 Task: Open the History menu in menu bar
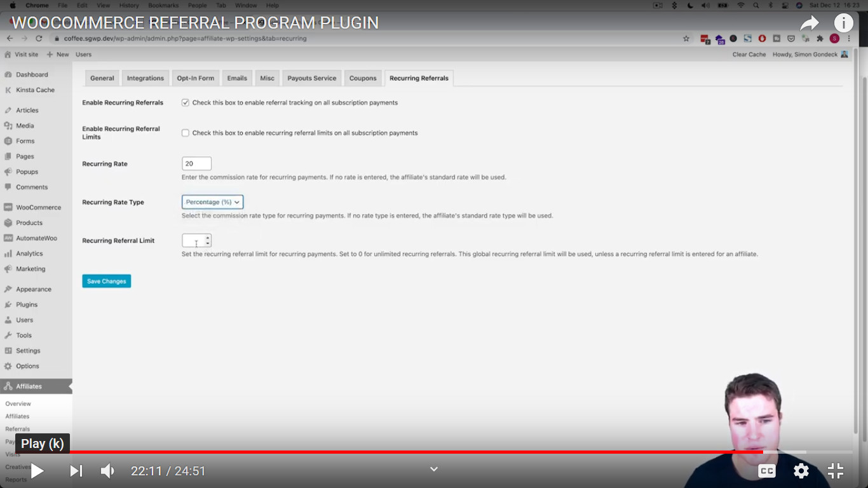pos(129,5)
